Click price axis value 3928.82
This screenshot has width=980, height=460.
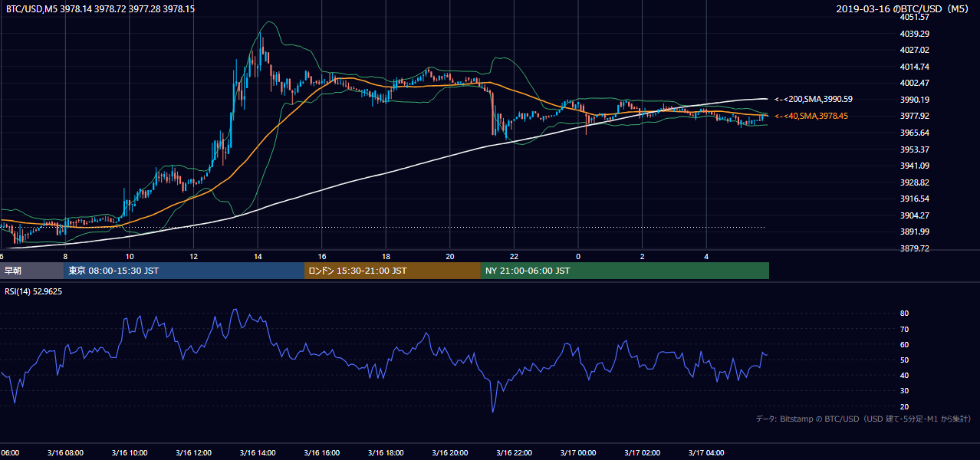point(915,182)
